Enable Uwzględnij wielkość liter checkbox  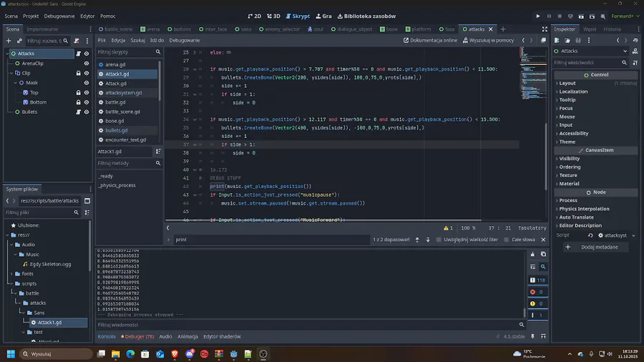(x=439, y=240)
